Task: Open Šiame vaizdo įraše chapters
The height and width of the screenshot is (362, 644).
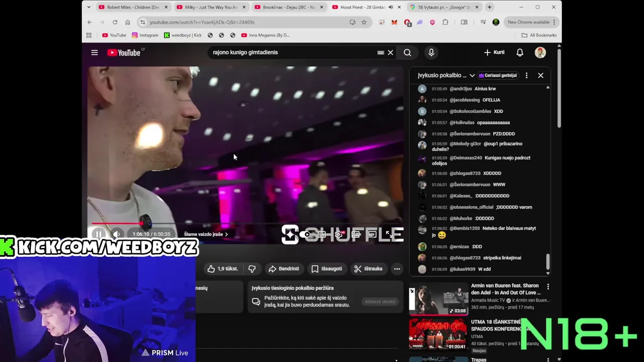Action: [x=206, y=234]
